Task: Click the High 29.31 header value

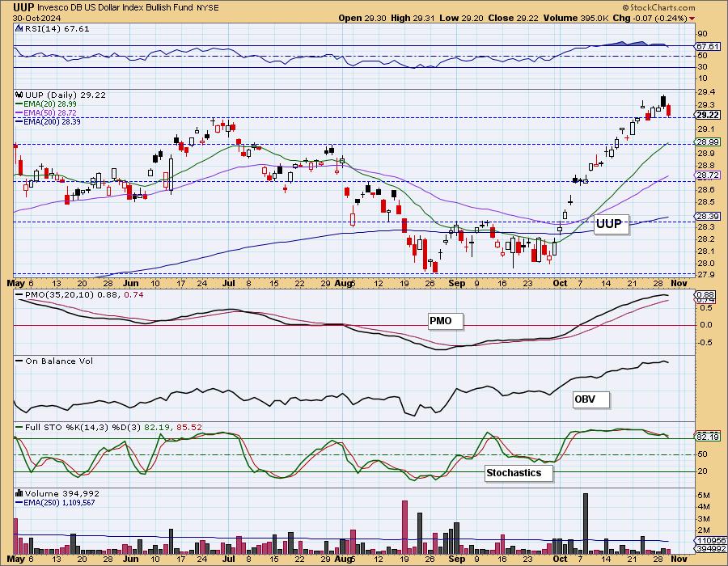Action: coord(413,18)
